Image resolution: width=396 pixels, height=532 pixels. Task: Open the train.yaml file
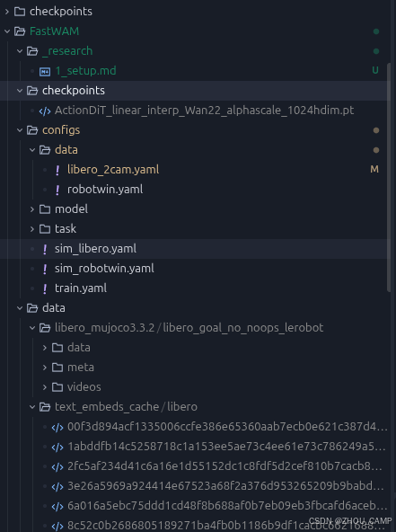pyautogui.click(x=81, y=288)
